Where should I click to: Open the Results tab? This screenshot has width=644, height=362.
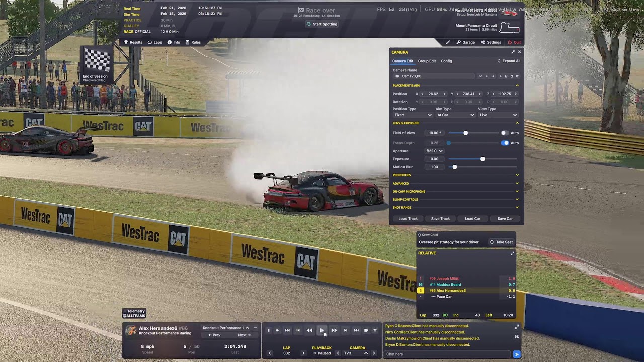(133, 42)
